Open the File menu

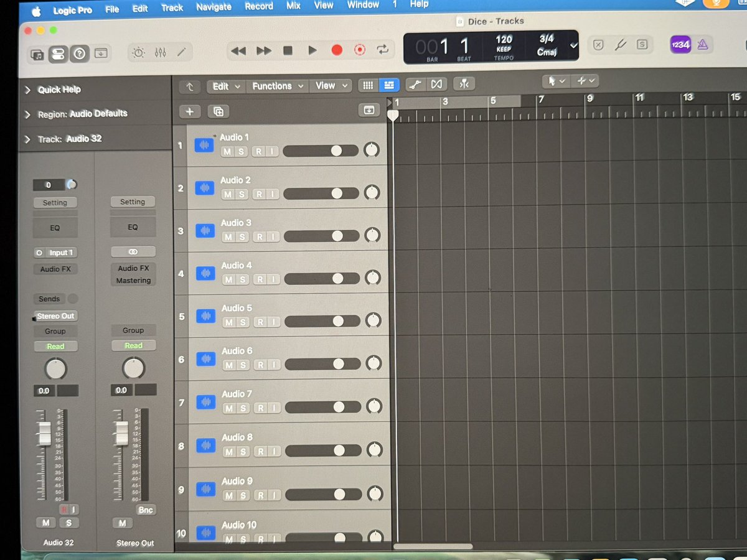pyautogui.click(x=112, y=9)
